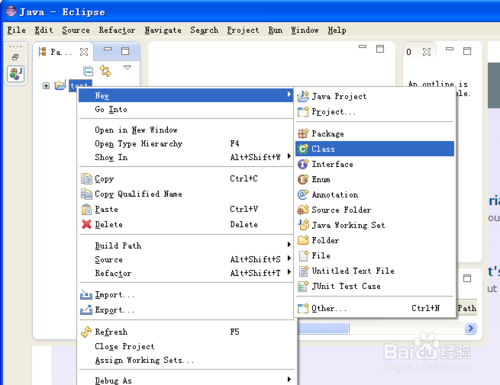The width and height of the screenshot is (500, 385).
Task: Maximize the editor area
Action: (x=380, y=49)
